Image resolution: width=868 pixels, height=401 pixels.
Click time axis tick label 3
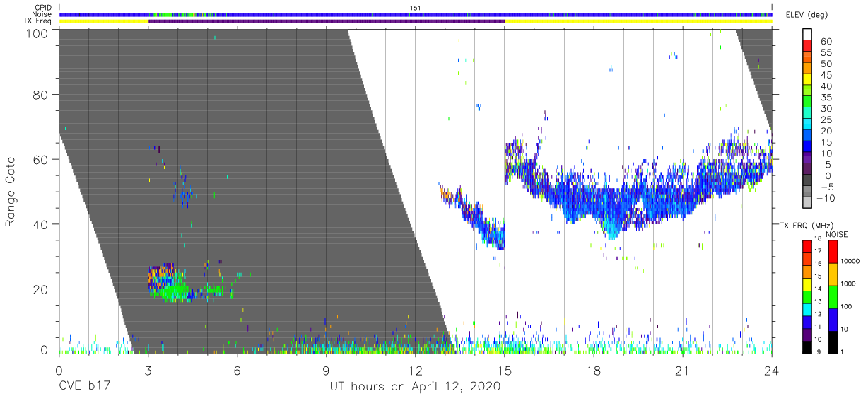(x=148, y=371)
